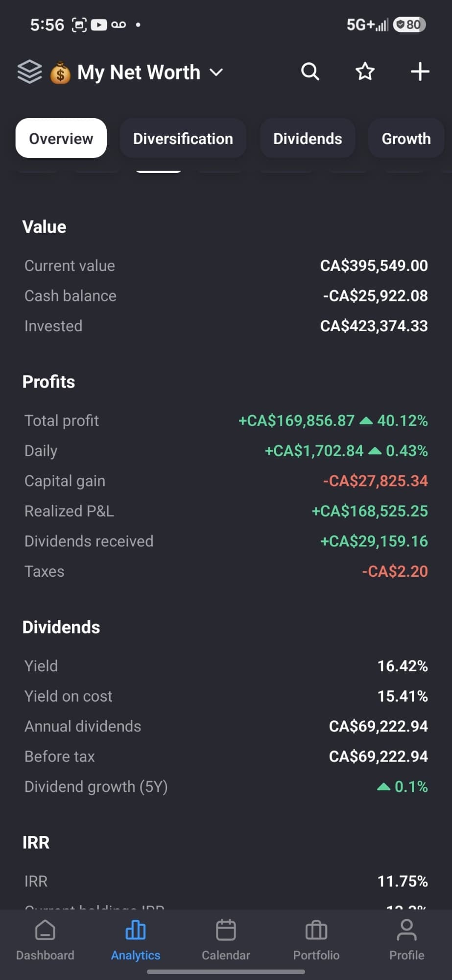
Task: Open the Profile person icon
Action: (x=406, y=930)
